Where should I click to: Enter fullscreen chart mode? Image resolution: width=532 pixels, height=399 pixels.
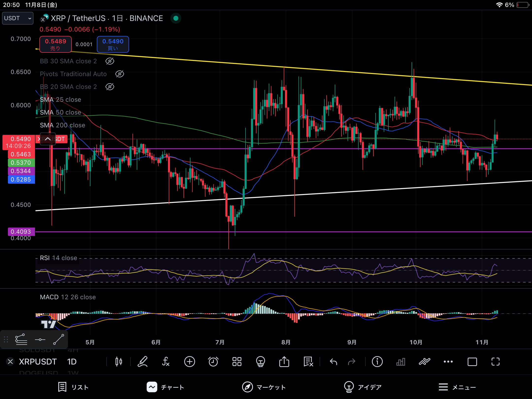pyautogui.click(x=495, y=362)
